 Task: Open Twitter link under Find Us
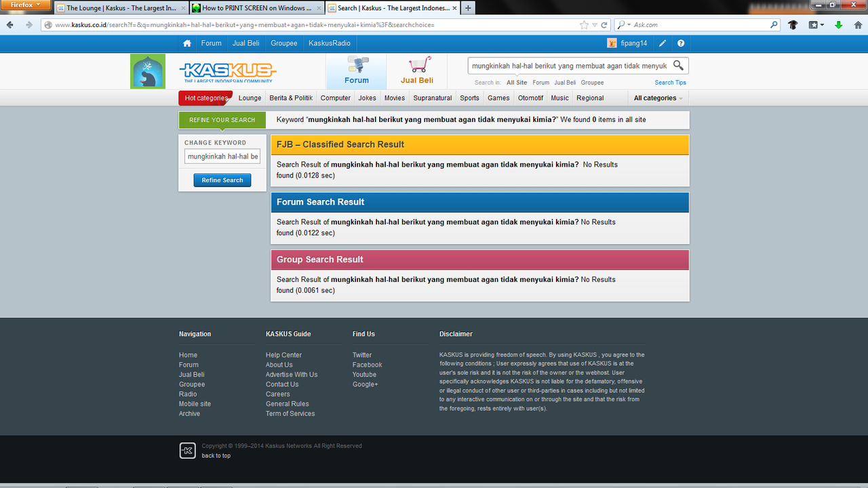(362, 355)
